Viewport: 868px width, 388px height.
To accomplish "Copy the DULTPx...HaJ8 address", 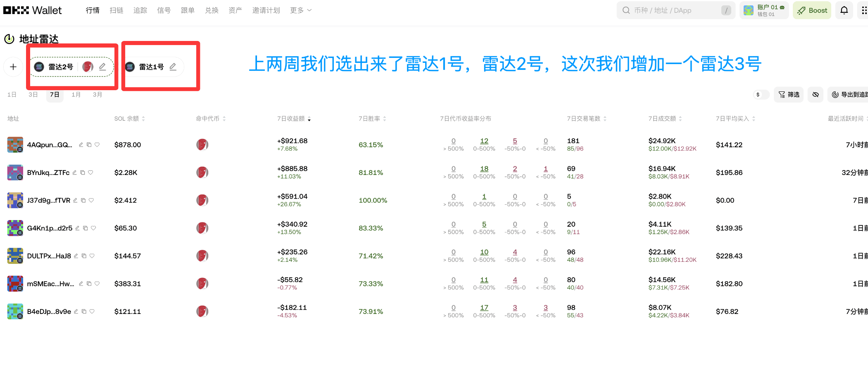I will point(84,256).
